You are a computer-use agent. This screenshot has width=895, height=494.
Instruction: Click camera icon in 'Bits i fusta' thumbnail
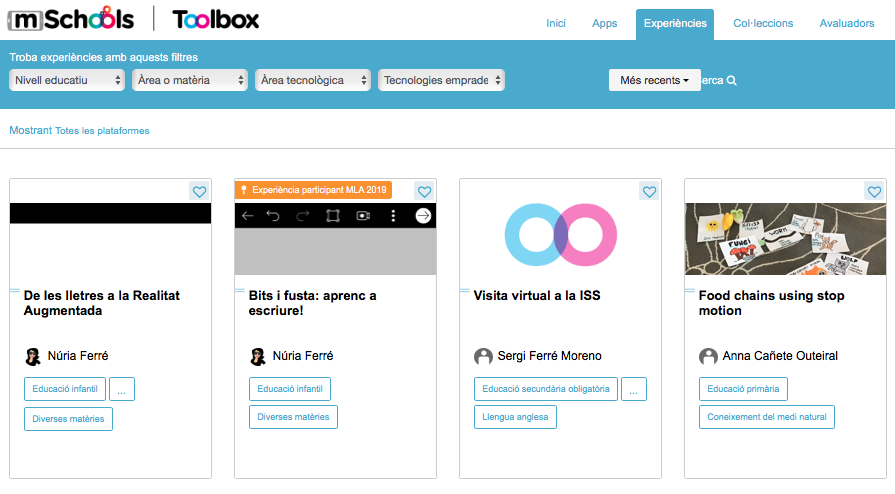coord(363,216)
